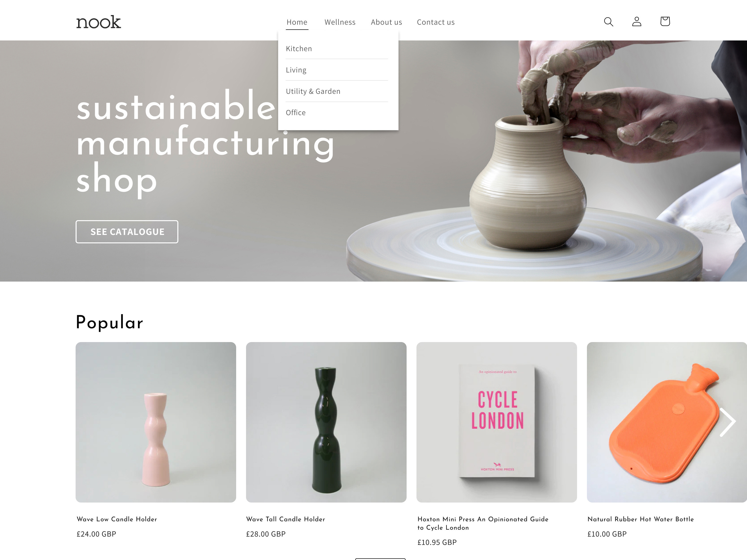Open the Contact us page
Viewport: 747px width, 560px height.
click(x=436, y=22)
